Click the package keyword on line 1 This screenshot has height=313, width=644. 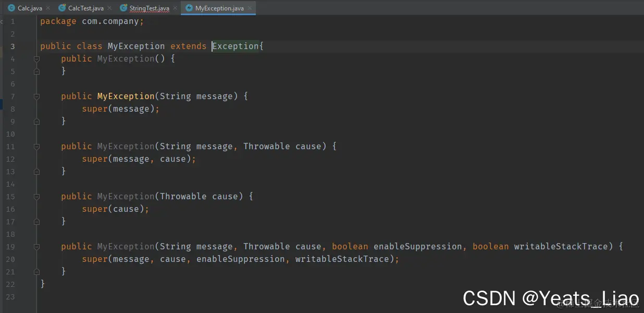pyautogui.click(x=58, y=21)
